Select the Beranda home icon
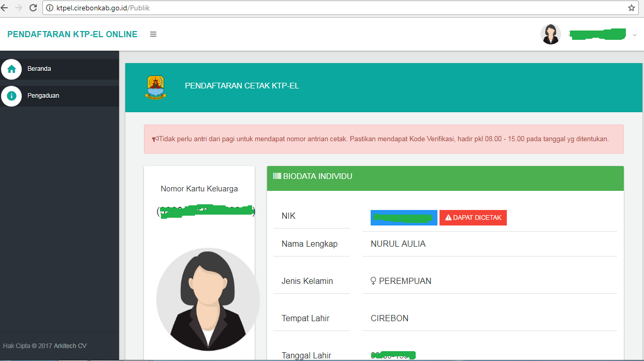 click(11, 68)
